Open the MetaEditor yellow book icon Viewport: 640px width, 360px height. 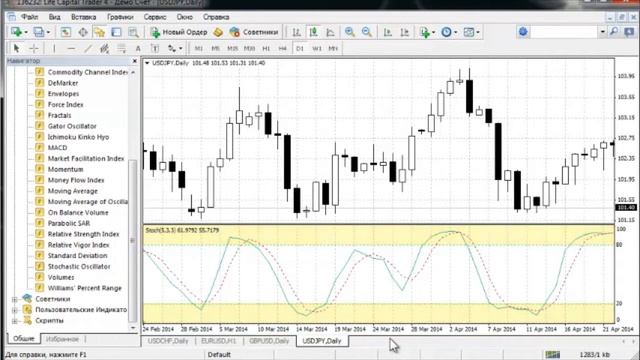point(218,32)
